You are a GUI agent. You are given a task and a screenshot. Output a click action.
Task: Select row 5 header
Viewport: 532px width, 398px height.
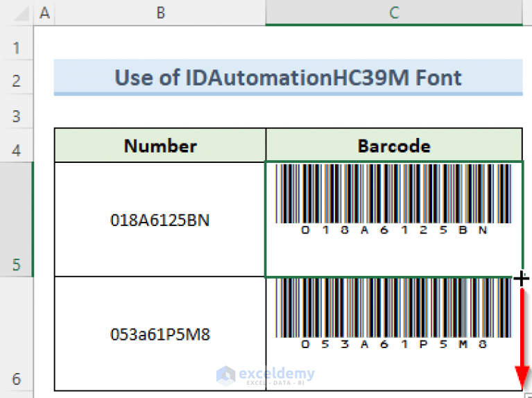pyautogui.click(x=16, y=220)
